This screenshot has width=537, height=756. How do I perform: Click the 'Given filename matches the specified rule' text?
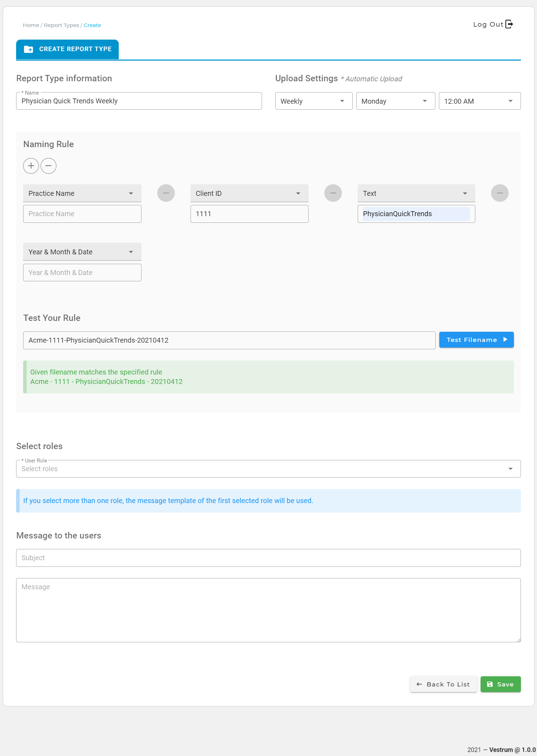point(96,372)
